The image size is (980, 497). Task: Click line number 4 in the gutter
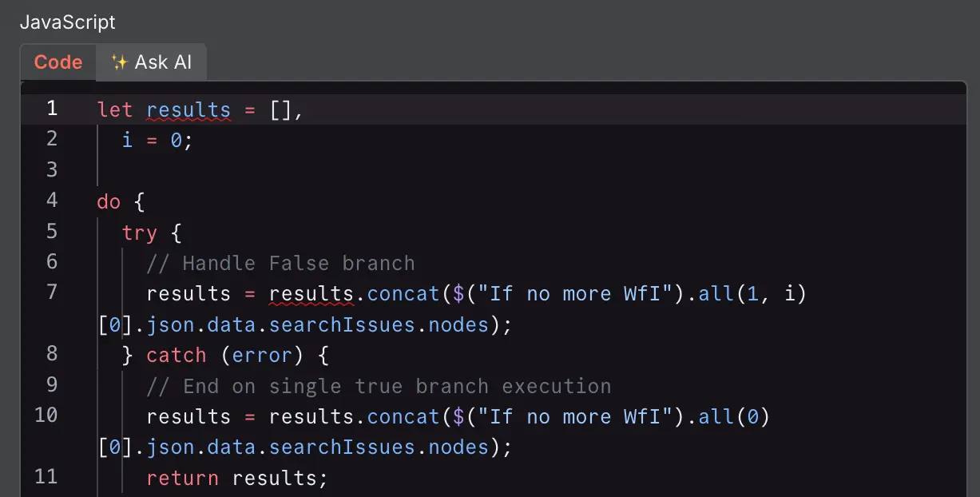point(51,200)
